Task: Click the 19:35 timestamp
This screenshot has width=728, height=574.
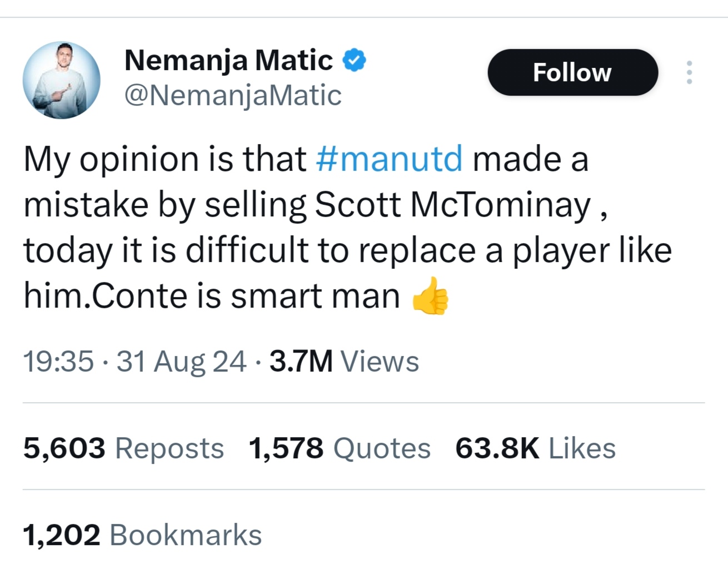Action: pos(58,362)
